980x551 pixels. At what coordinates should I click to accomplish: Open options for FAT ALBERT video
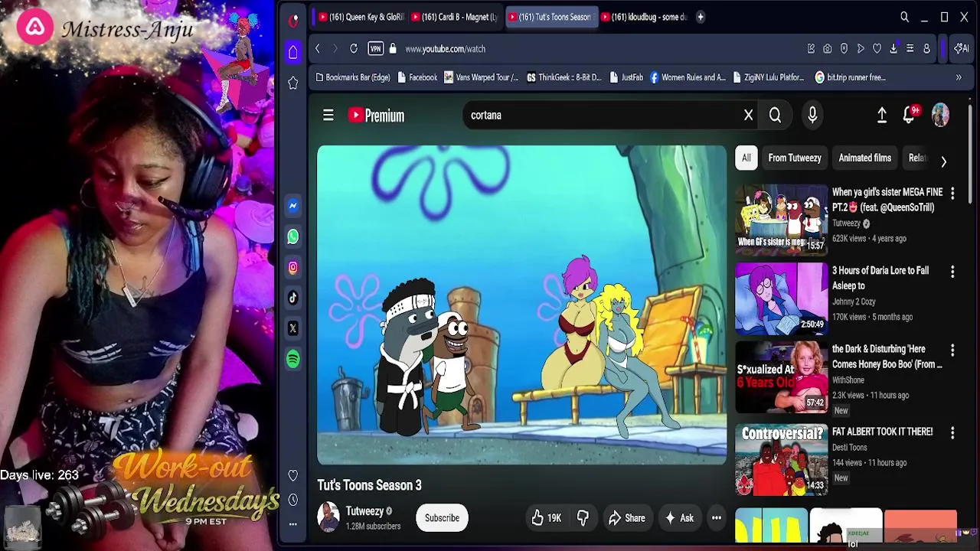pyautogui.click(x=952, y=432)
